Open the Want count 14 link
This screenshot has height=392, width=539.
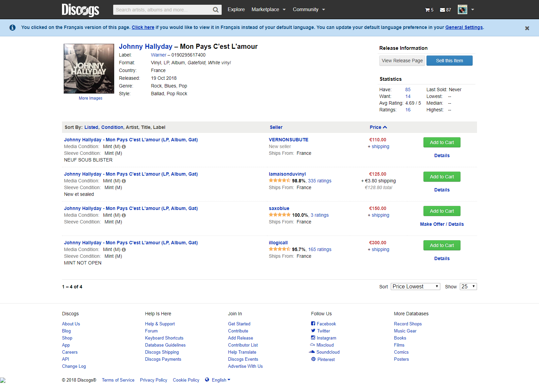point(408,96)
